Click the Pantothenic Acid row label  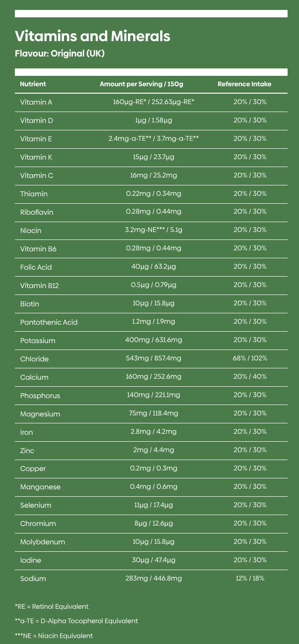click(49, 322)
